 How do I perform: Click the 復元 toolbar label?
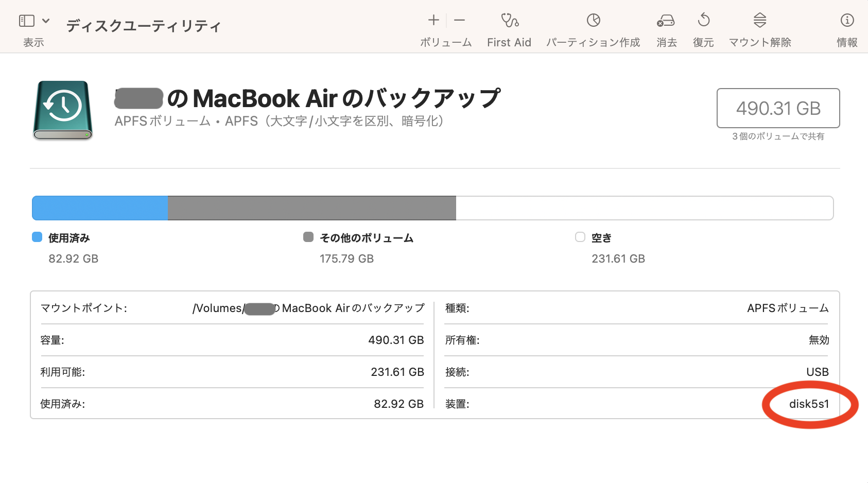tap(703, 42)
